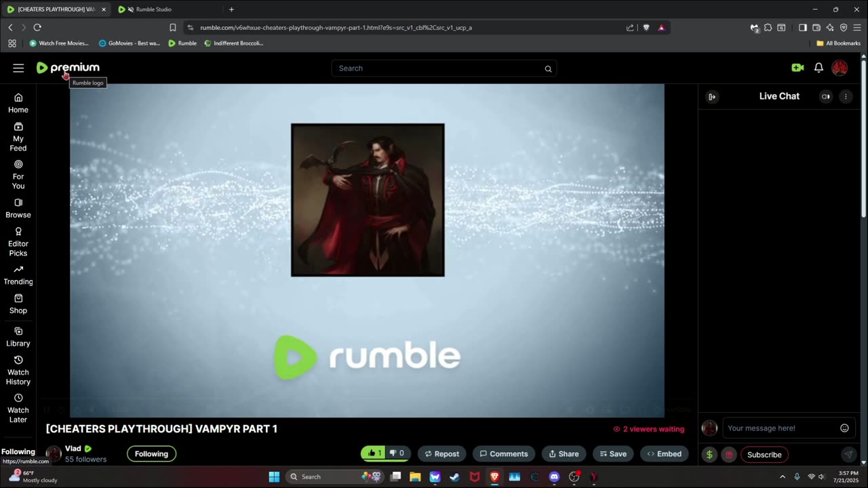Click the Subscribe button in chat
868x488 pixels.
(x=764, y=455)
